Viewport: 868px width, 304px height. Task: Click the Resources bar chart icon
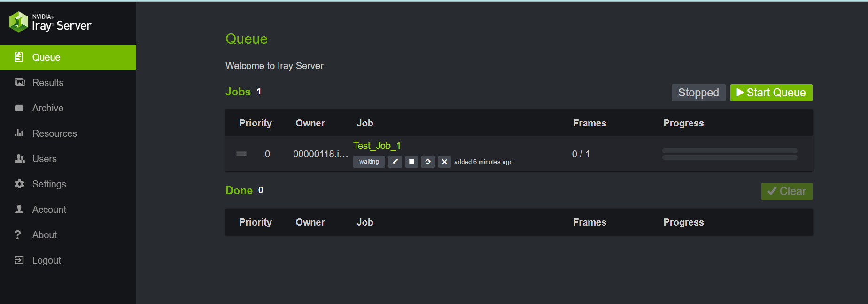click(19, 133)
